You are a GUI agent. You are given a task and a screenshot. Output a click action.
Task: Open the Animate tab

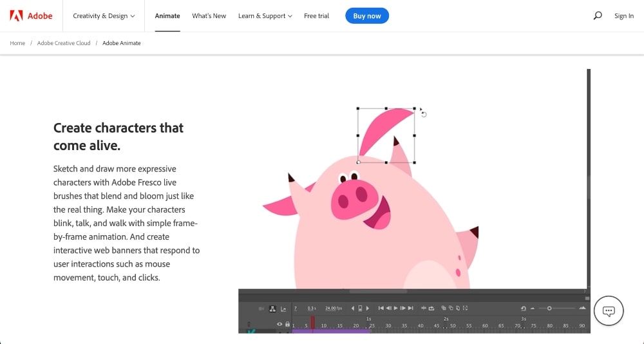pos(167,15)
